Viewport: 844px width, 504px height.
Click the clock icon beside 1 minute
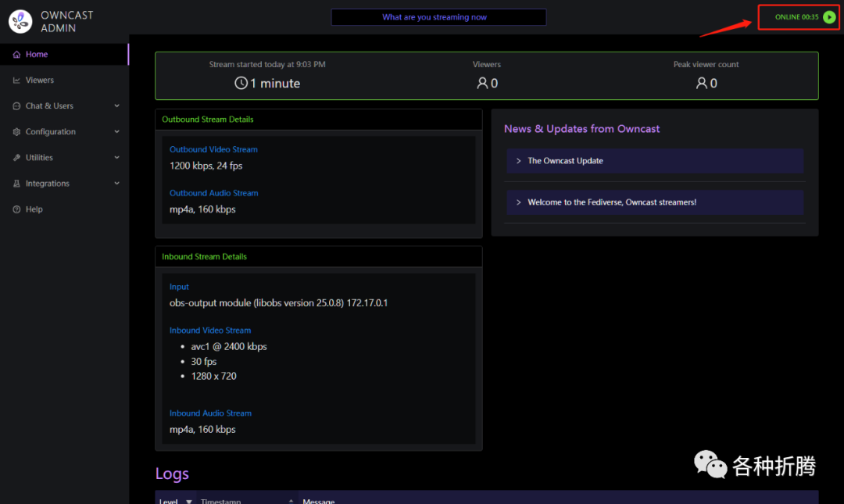pyautogui.click(x=241, y=83)
